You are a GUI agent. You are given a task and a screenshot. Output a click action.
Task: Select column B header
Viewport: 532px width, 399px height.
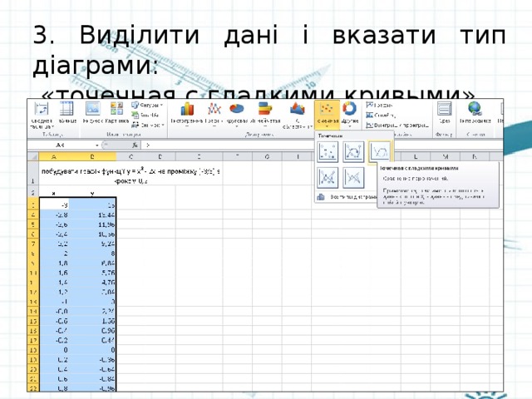pos(92,156)
